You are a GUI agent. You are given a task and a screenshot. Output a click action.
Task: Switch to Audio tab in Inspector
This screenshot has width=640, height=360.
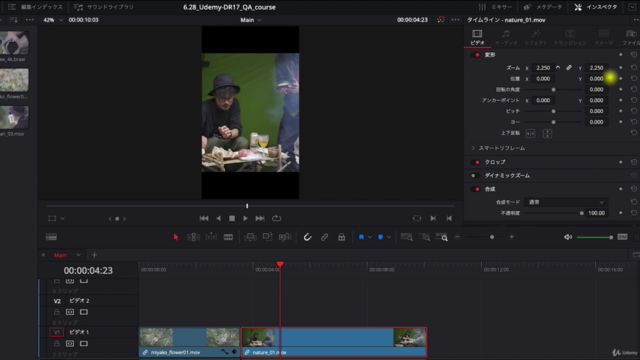point(506,37)
